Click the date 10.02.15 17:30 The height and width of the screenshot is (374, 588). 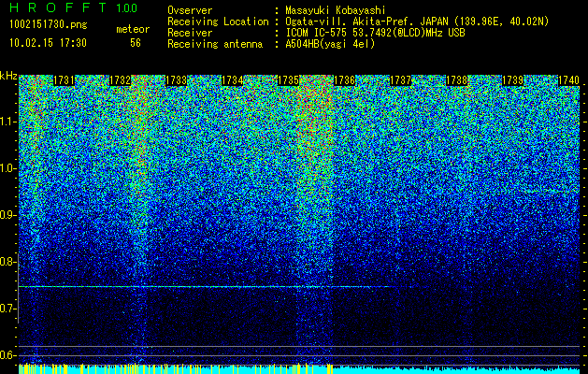pos(48,43)
